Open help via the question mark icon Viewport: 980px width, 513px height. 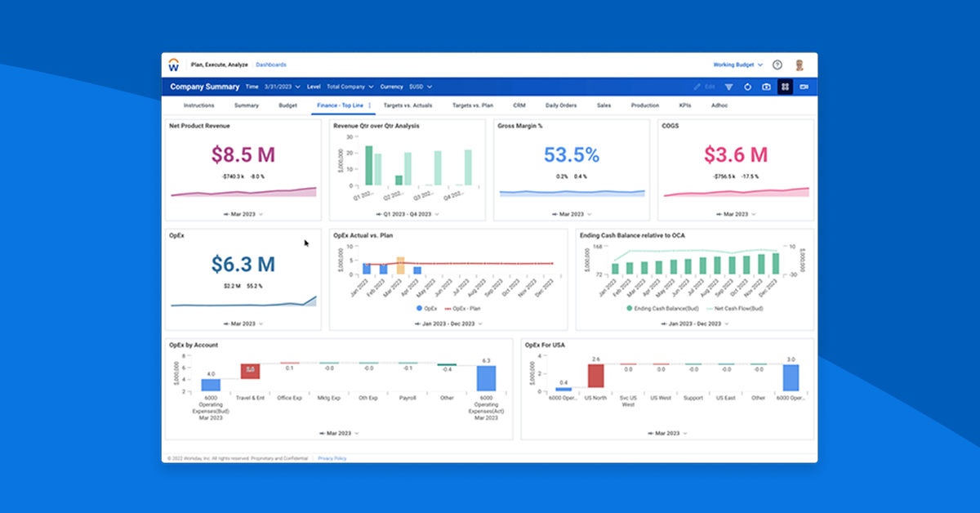(x=778, y=65)
